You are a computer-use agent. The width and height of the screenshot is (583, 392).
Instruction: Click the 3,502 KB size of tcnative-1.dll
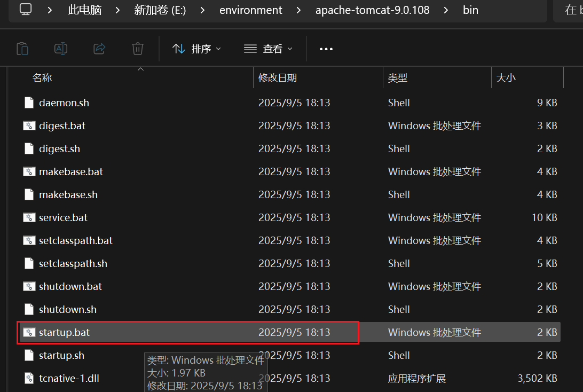(x=537, y=378)
